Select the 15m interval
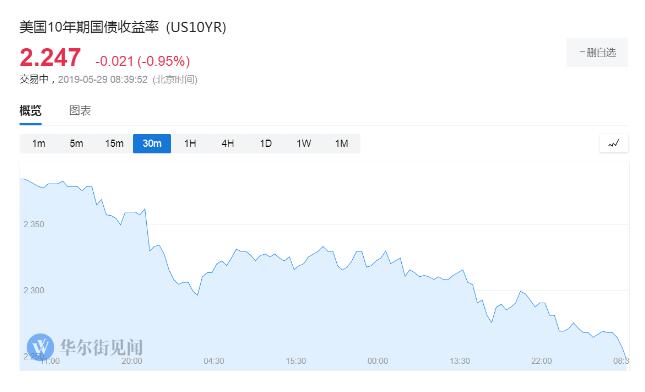 click(114, 144)
